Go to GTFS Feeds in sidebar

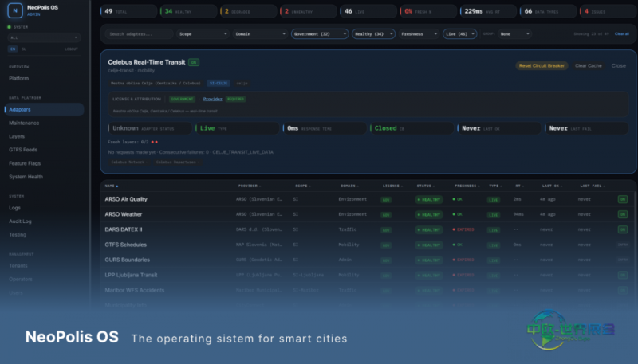pyautogui.click(x=23, y=150)
